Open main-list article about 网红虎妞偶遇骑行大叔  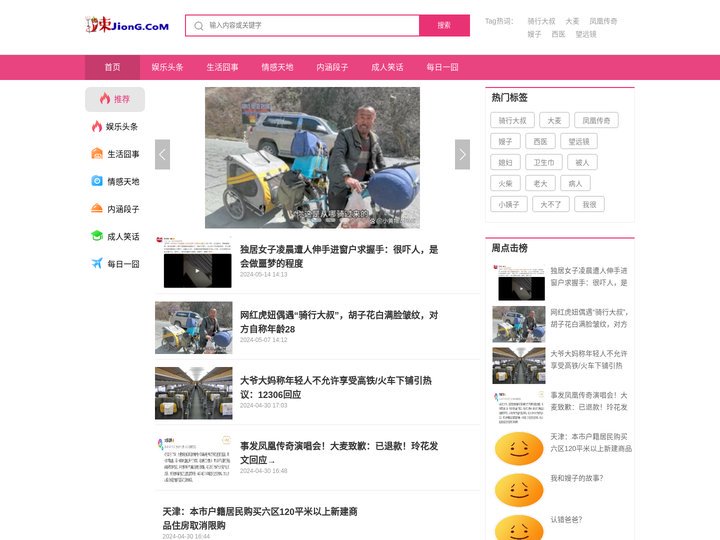tap(339, 322)
